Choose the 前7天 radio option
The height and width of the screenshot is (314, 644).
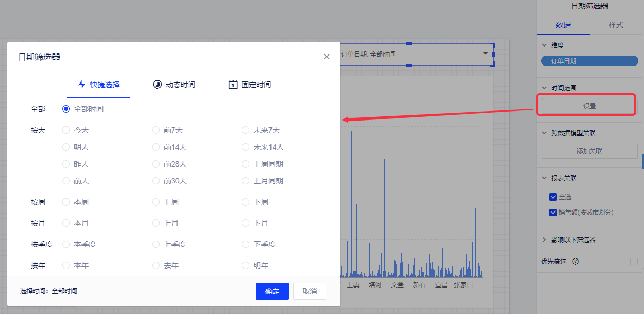[156, 130]
